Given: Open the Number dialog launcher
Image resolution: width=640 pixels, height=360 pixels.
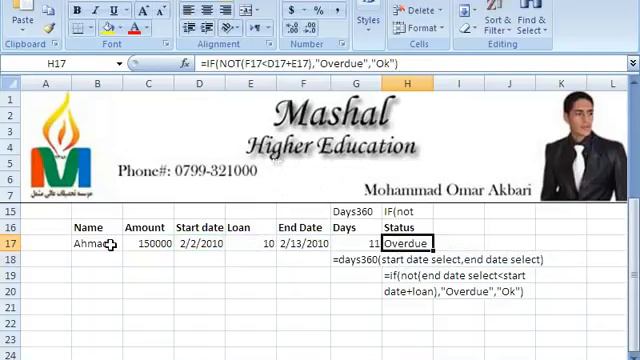Looking at the screenshot, I should pyautogui.click(x=342, y=43).
